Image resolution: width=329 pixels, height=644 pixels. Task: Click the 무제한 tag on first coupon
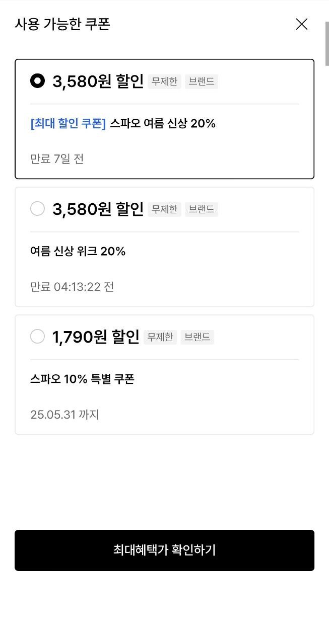[x=164, y=82]
